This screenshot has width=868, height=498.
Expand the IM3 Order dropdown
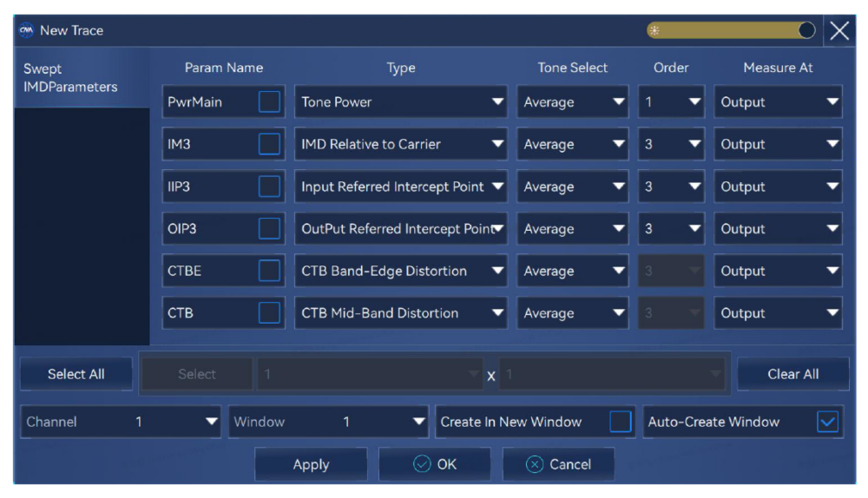click(x=671, y=144)
